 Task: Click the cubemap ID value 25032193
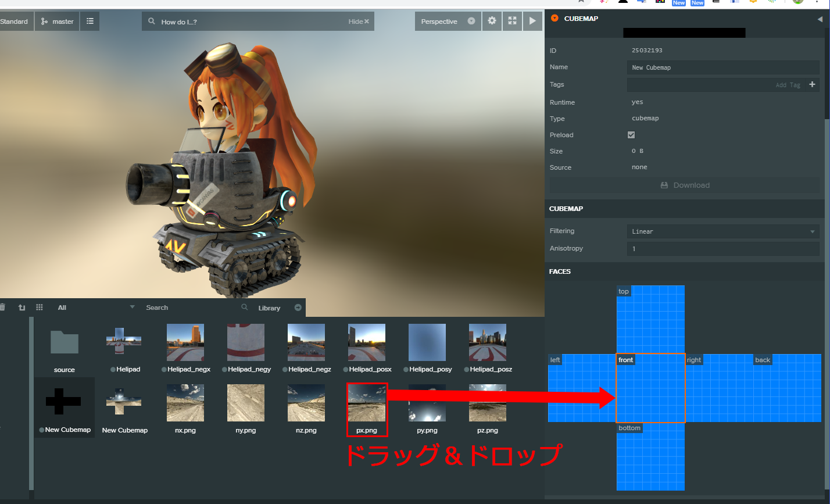click(647, 51)
